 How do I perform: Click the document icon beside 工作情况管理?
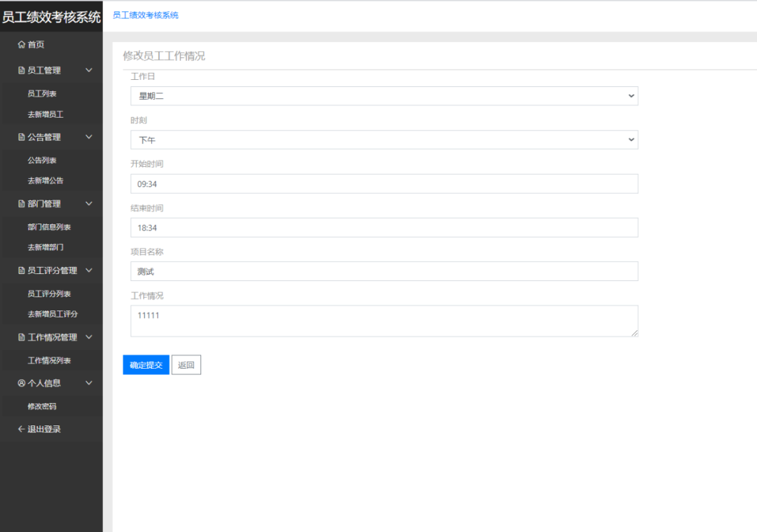tap(22, 337)
